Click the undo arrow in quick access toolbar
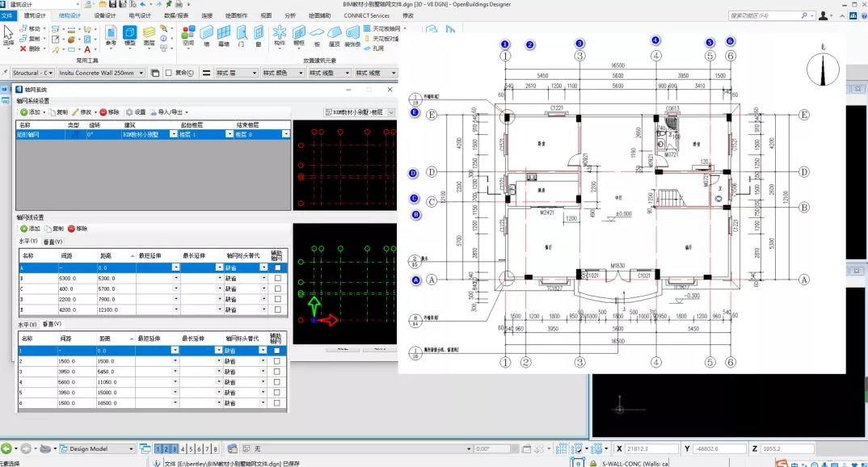This screenshot has height=467, width=868. pos(143,4)
